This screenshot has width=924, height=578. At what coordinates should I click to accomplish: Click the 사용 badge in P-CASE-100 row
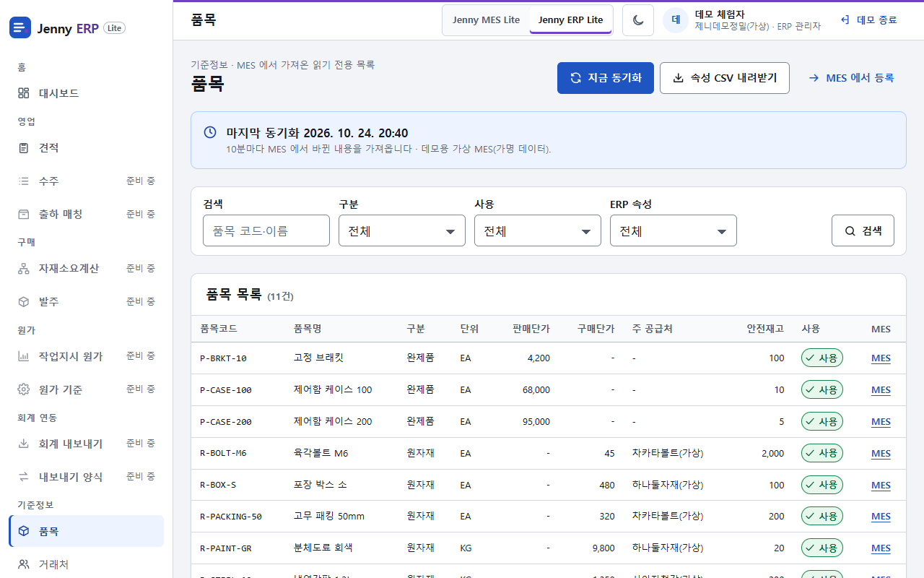[x=822, y=390]
